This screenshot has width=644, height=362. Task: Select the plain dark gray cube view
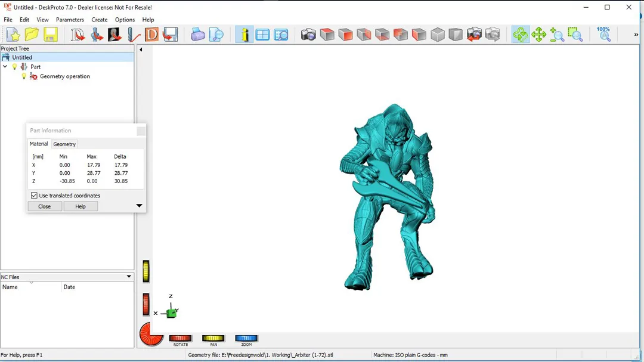tap(456, 35)
